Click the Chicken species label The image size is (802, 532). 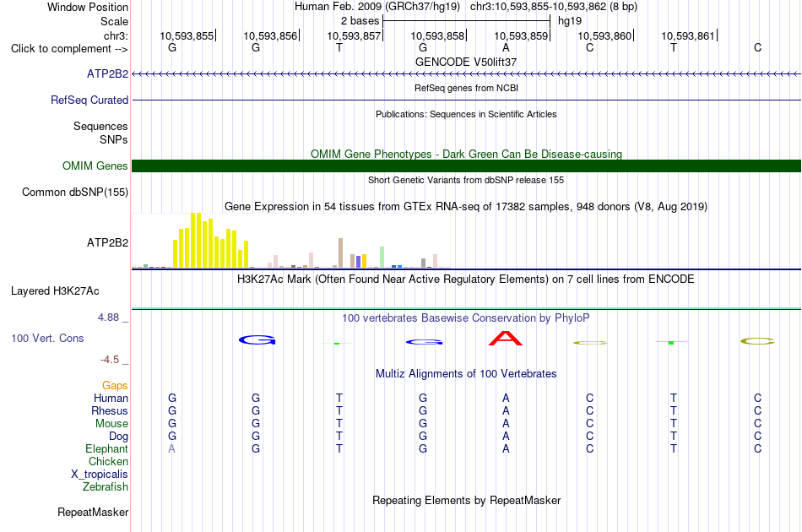click(x=108, y=461)
